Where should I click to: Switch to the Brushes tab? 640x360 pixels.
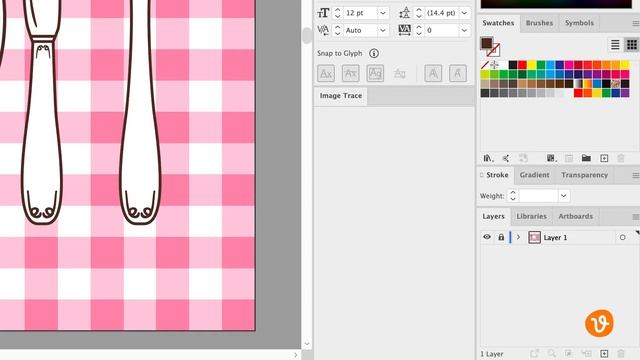pyautogui.click(x=539, y=23)
